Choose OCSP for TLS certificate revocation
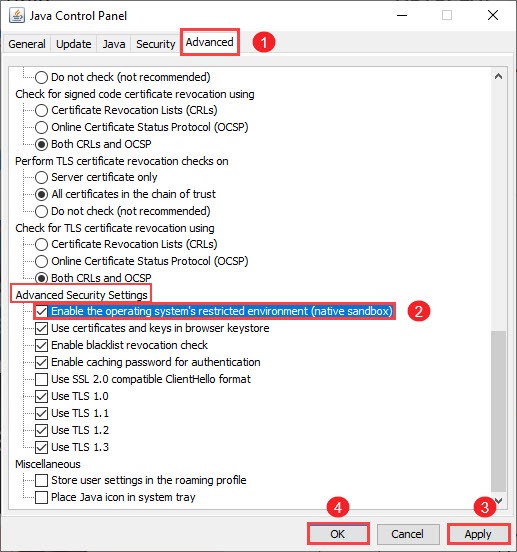Image resolution: width=517 pixels, height=552 pixels. 42,261
